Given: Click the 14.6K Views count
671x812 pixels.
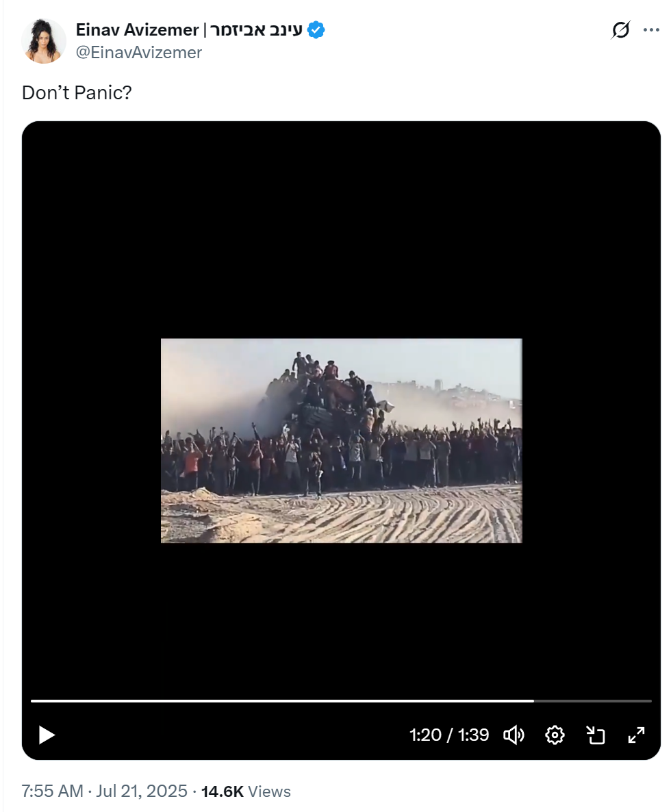Looking at the screenshot, I should tap(246, 791).
